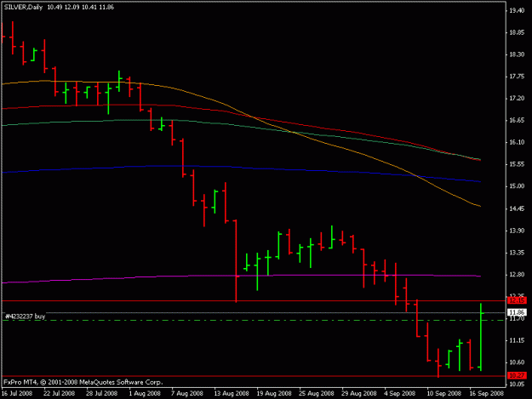Click the 16.65 price scale value

click(x=517, y=120)
